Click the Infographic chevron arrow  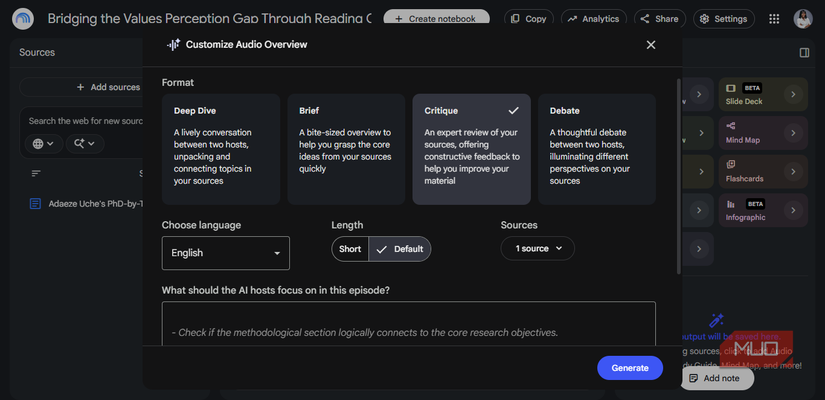click(x=793, y=210)
